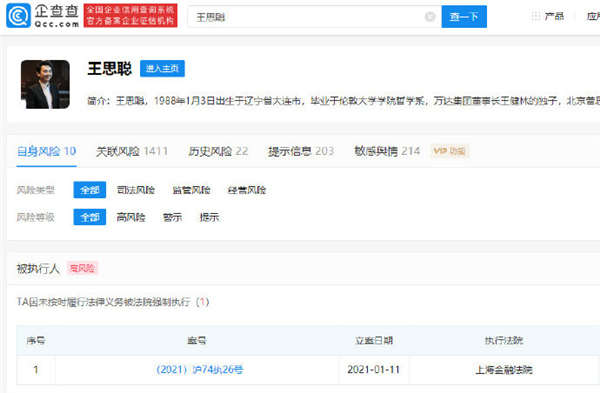Click the 进入主页 button

(x=162, y=68)
